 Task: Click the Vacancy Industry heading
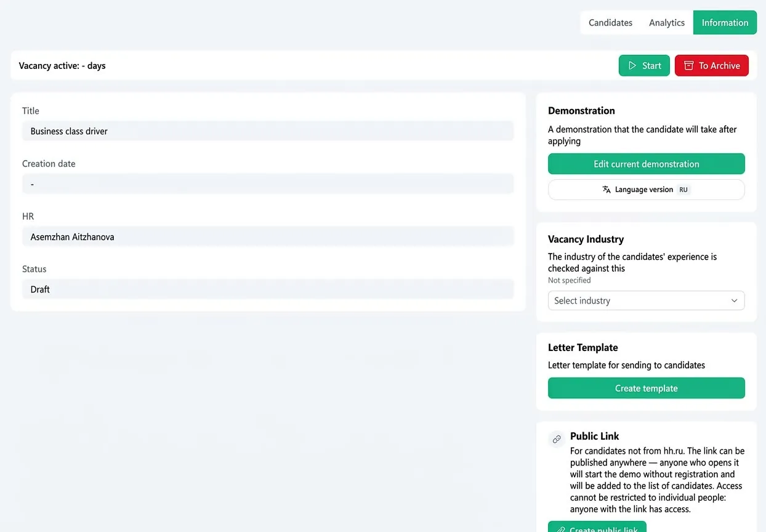coord(586,239)
